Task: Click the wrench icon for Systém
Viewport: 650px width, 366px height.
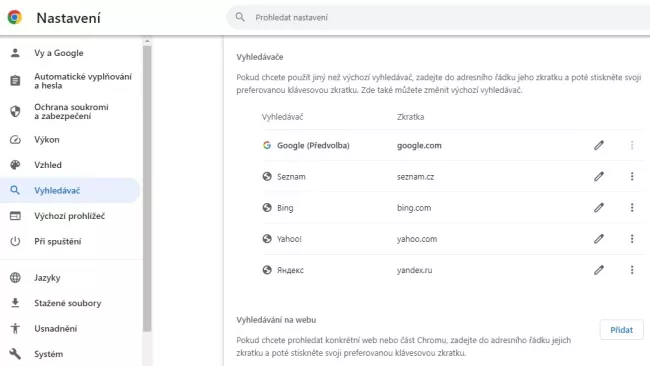Action: 15,354
